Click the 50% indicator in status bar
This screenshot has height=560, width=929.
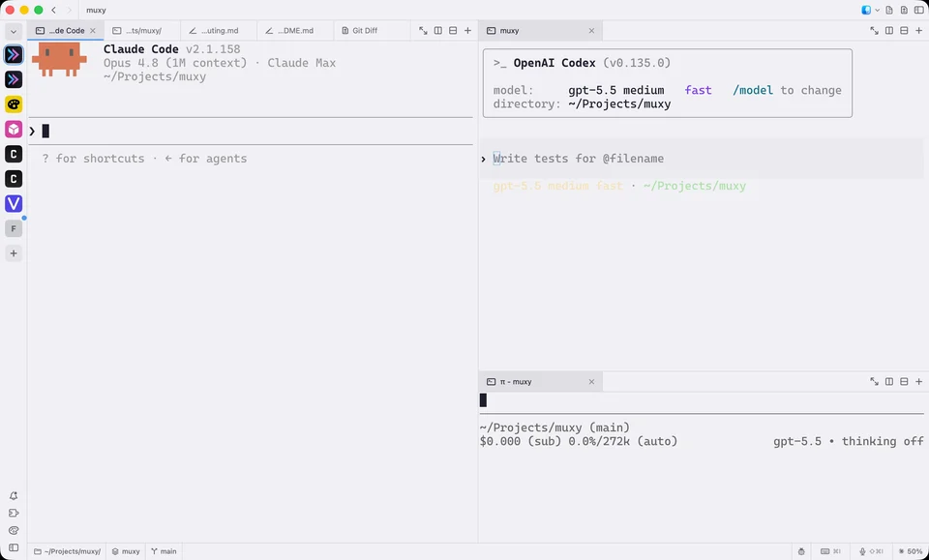[911, 551]
